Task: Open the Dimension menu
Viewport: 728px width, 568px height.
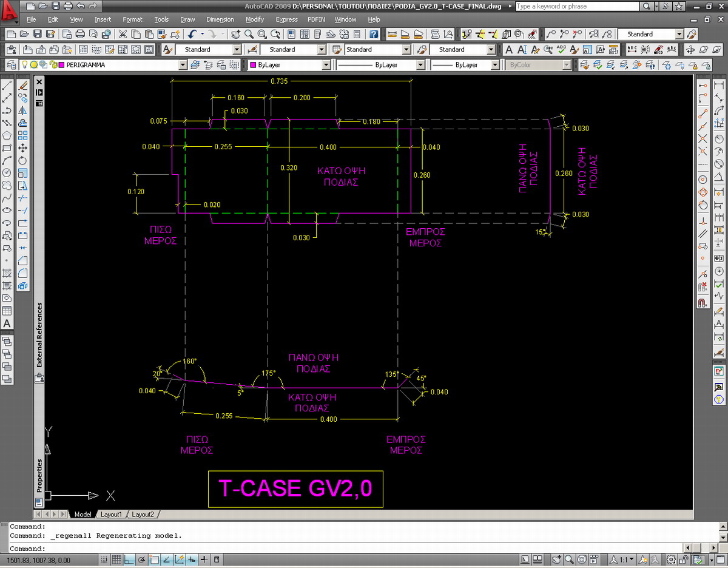Action: click(x=220, y=19)
